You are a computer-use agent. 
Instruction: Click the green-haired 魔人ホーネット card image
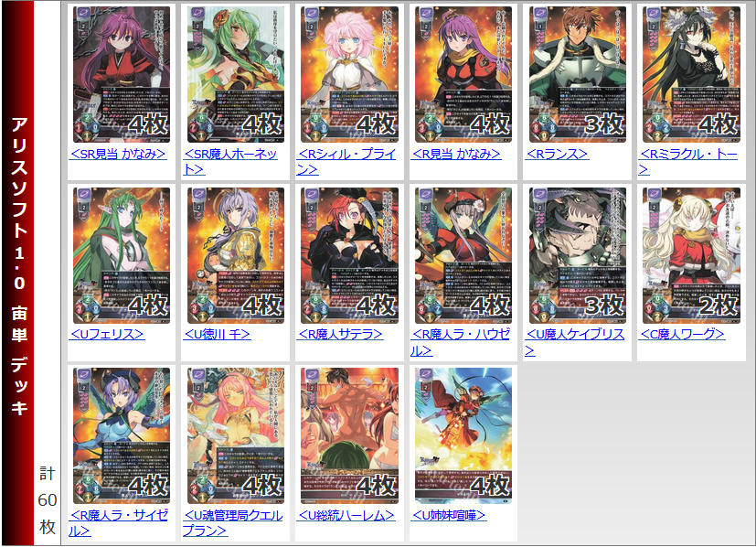[235, 74]
